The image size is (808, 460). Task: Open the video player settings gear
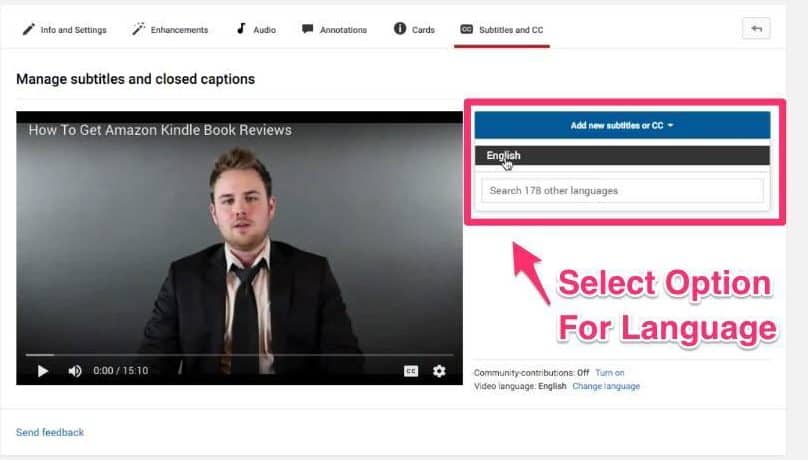(439, 371)
